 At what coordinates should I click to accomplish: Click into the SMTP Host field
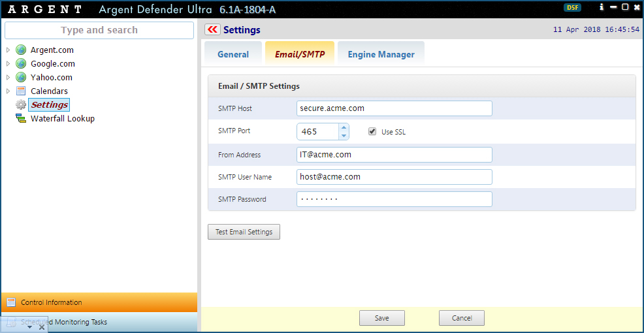click(394, 108)
